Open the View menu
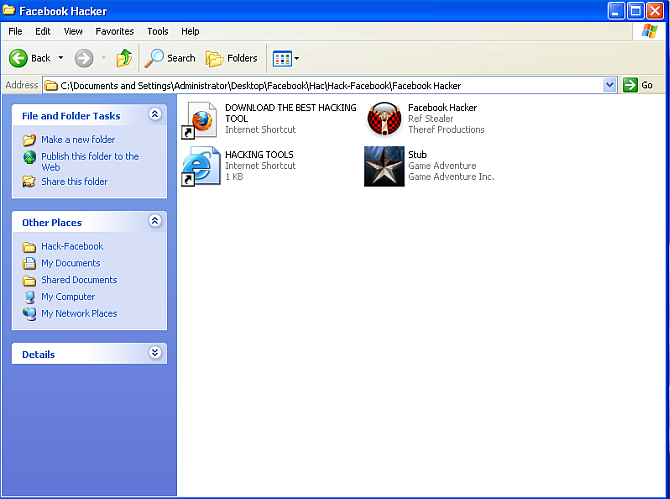This screenshot has height=499, width=670. (73, 31)
